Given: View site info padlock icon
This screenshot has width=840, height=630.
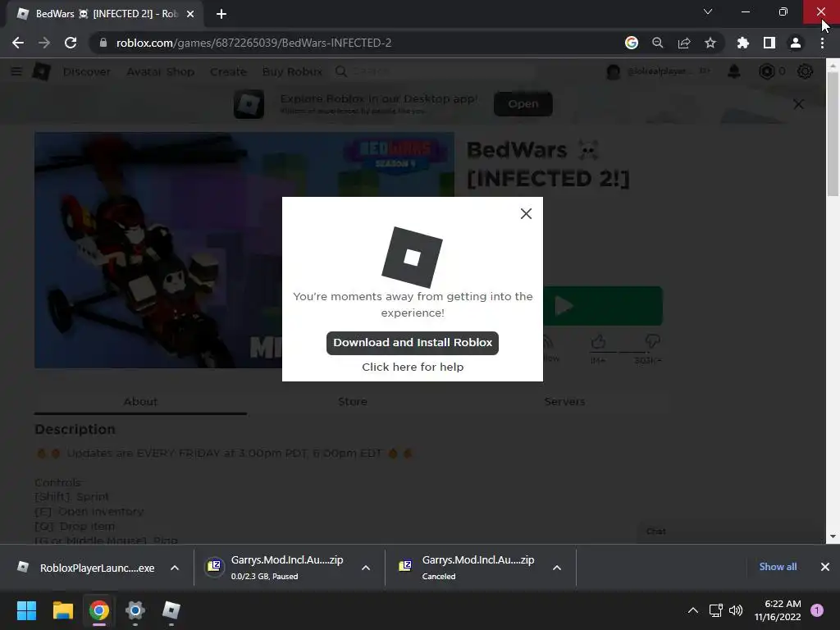Looking at the screenshot, I should point(103,43).
